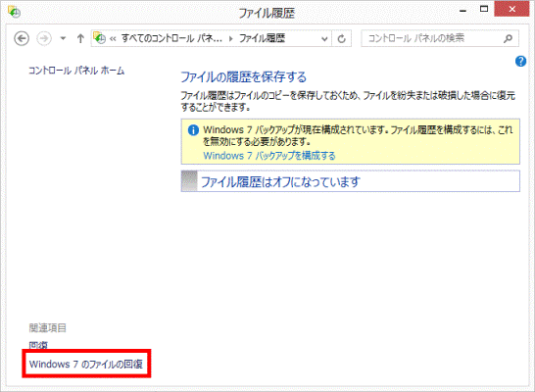Click the back navigation arrow
This screenshot has width=535, height=392.
pos(22,38)
